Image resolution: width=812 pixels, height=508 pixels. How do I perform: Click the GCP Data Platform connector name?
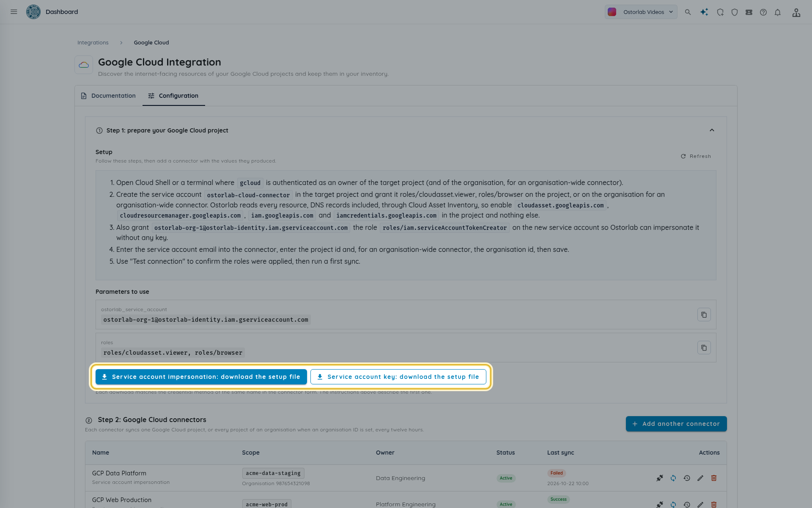click(119, 473)
